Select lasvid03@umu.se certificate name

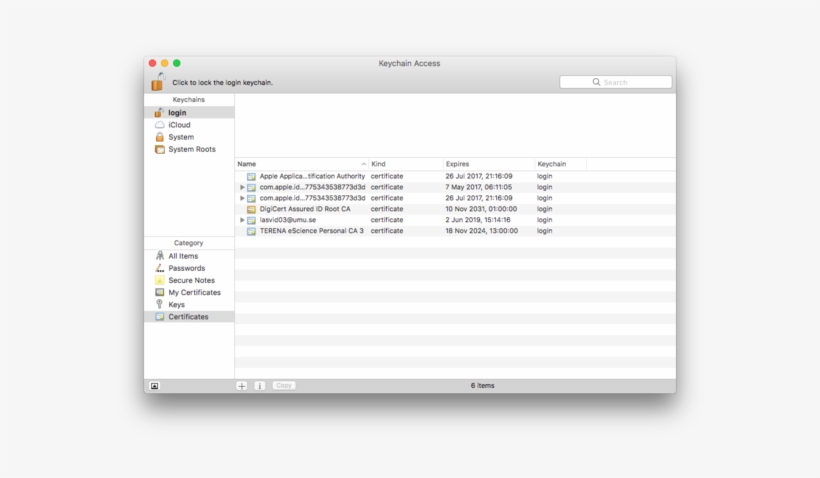[x=288, y=220]
